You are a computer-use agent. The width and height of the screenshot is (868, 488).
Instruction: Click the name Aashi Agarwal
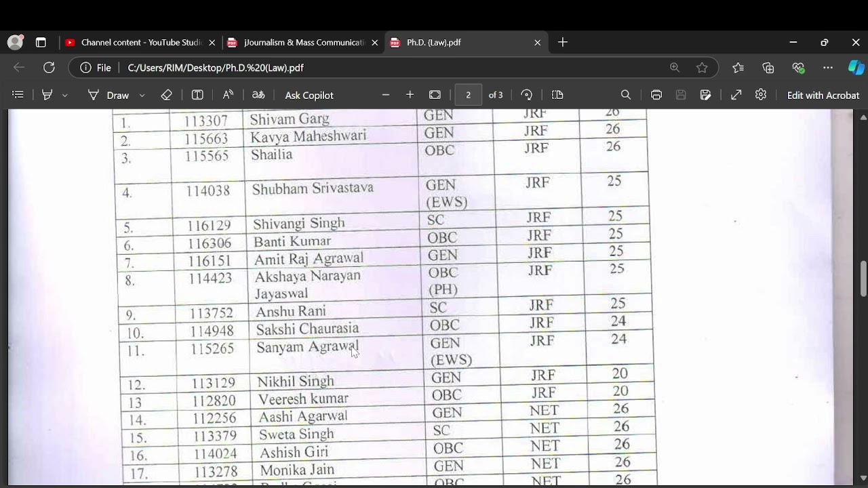click(x=302, y=418)
